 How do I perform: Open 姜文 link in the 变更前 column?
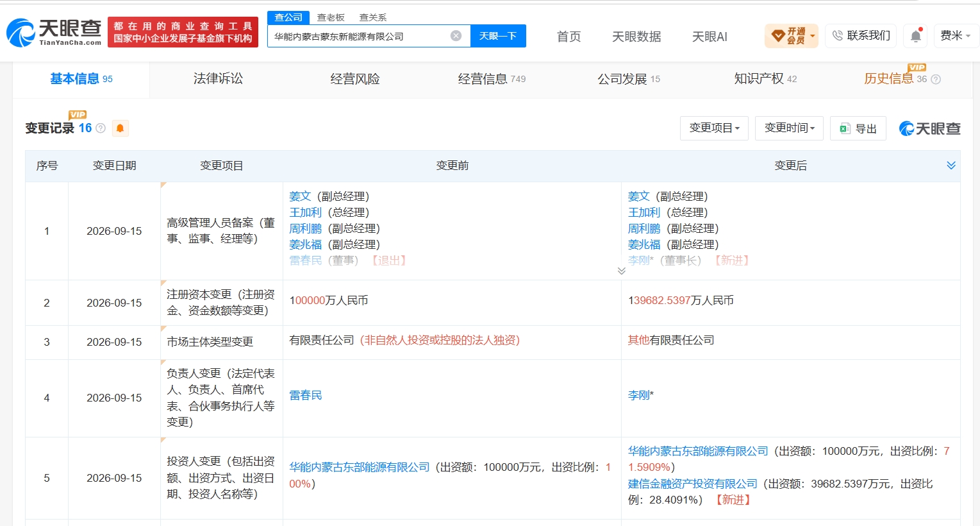pos(300,196)
